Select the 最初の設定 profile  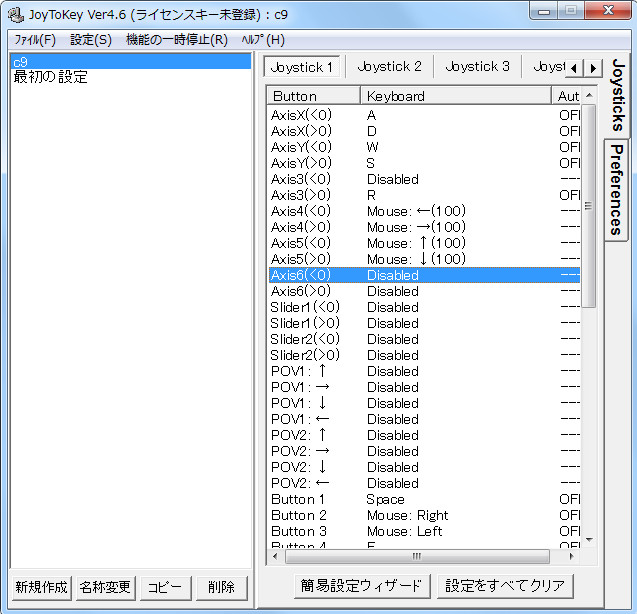click(x=131, y=77)
